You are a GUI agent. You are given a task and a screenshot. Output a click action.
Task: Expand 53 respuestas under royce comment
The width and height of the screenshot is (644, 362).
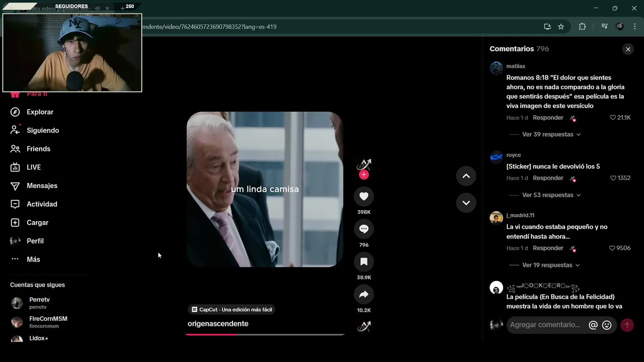tap(551, 195)
